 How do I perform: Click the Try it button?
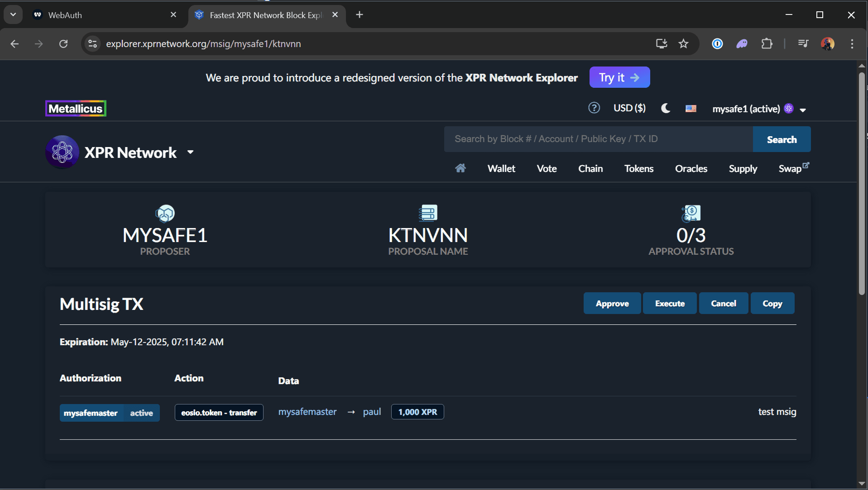coord(619,77)
